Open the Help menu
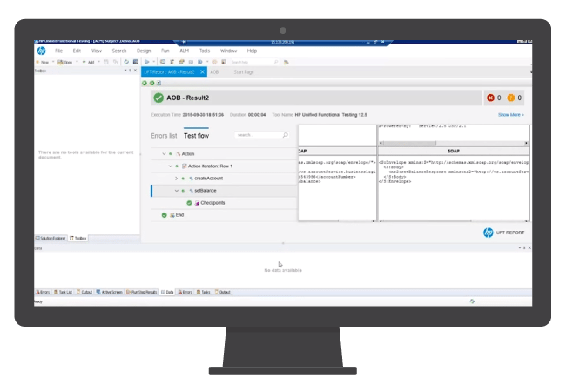The height and width of the screenshot is (392, 566). click(252, 51)
